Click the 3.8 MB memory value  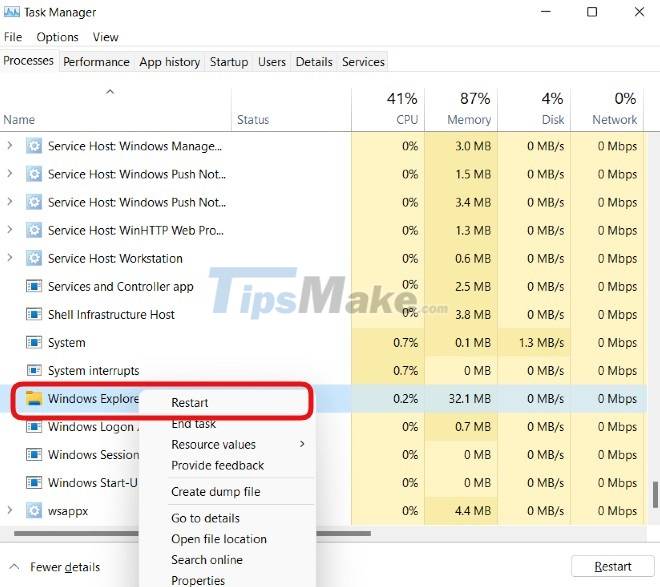point(473,314)
